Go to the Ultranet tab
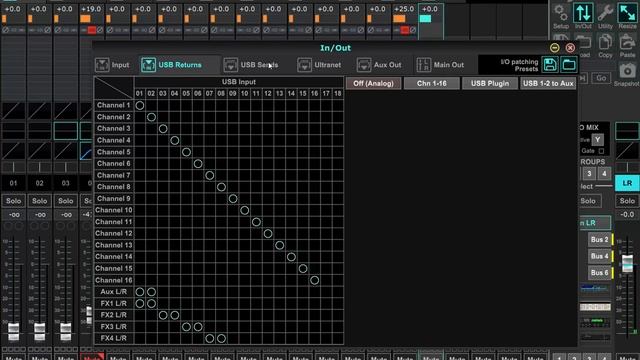Screen dimensions: 640x360 319,65
